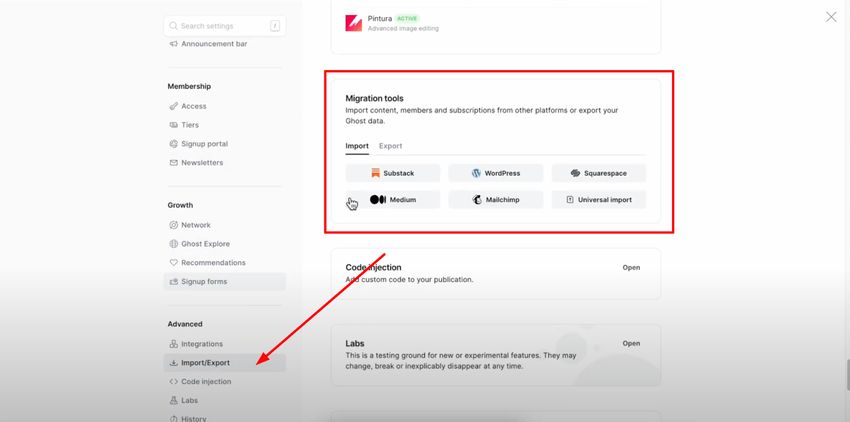Click the Search settings input field
Screen dimensions: 850x422
point(224,26)
